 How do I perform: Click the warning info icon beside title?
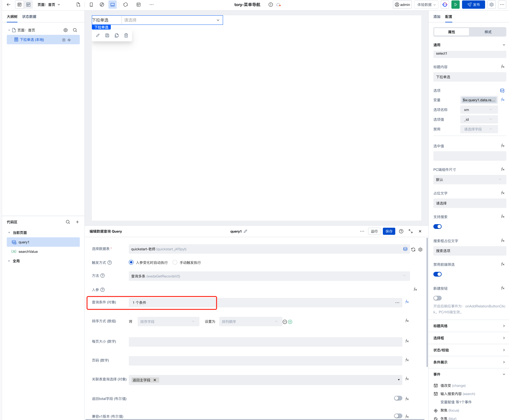point(270,5)
